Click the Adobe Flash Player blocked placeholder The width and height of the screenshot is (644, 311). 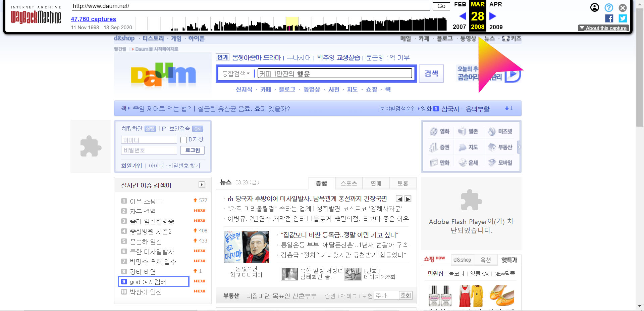coord(471,214)
